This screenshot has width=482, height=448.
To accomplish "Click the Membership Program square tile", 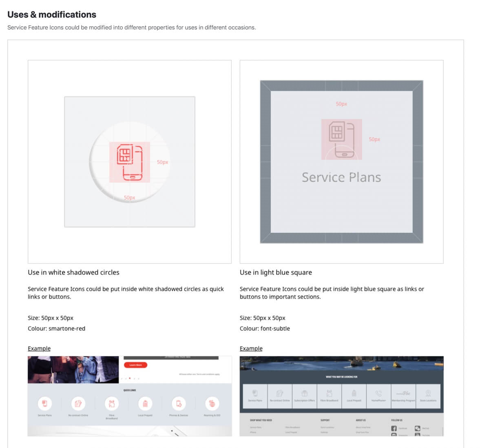I will point(403,394).
